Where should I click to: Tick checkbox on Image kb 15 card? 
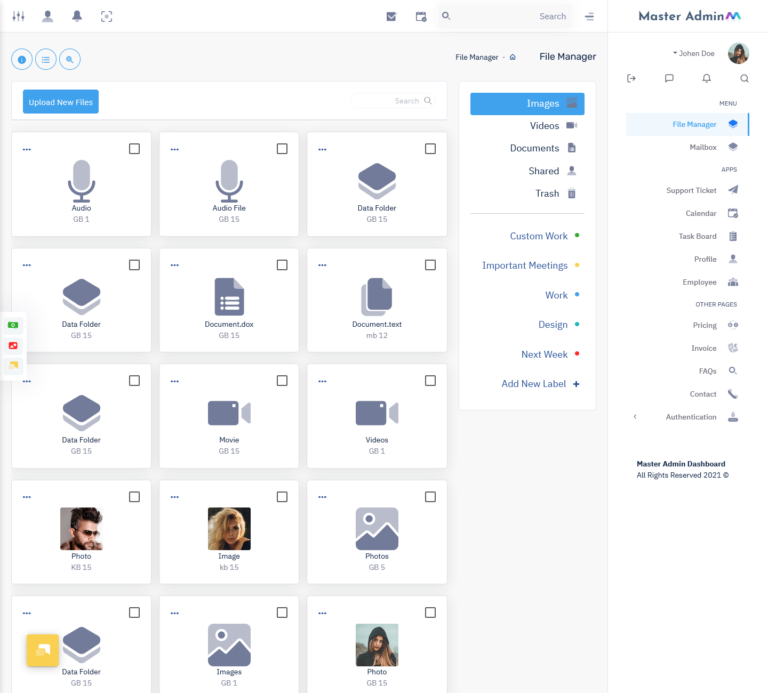coord(282,497)
